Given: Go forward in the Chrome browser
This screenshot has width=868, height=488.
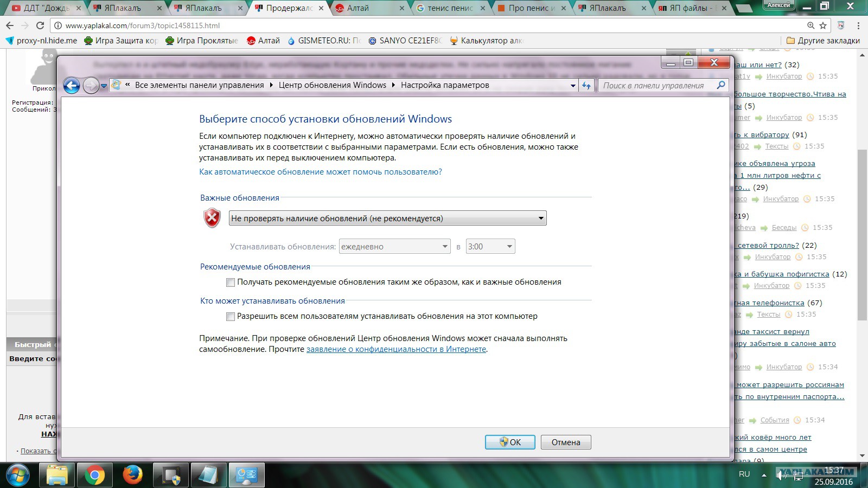Looking at the screenshot, I should pos(24,25).
